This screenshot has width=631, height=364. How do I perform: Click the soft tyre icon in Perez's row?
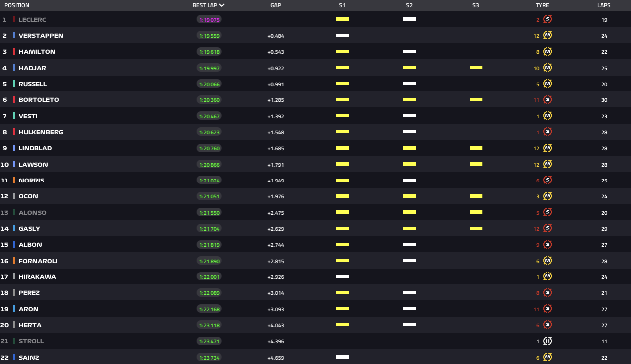pyautogui.click(x=548, y=292)
